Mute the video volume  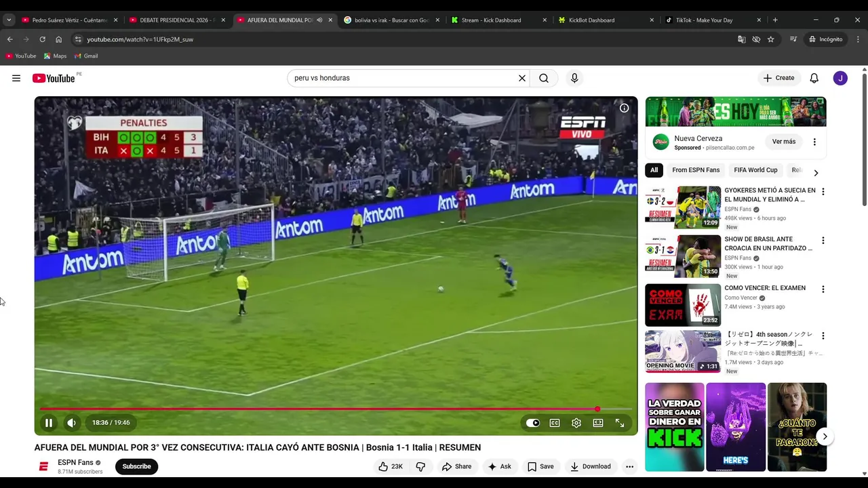point(71,423)
